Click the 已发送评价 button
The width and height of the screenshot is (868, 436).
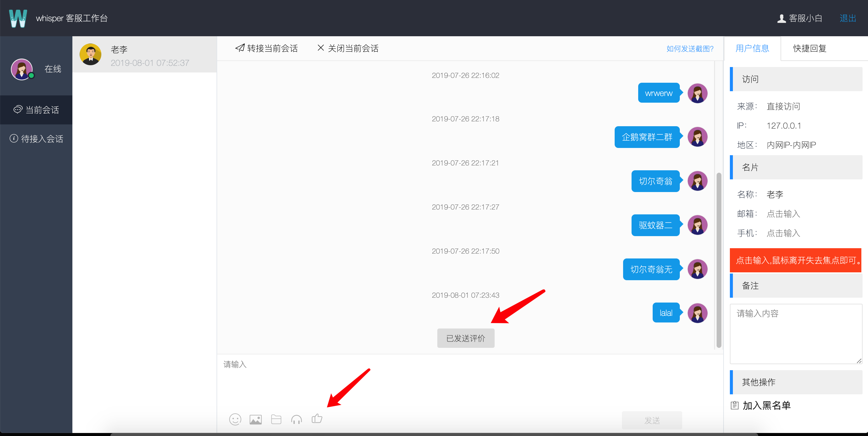pyautogui.click(x=466, y=338)
